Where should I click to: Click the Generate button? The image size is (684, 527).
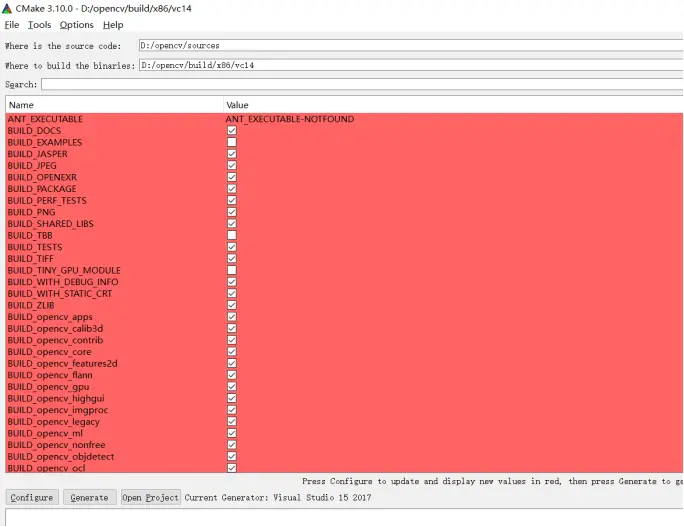pos(89,497)
